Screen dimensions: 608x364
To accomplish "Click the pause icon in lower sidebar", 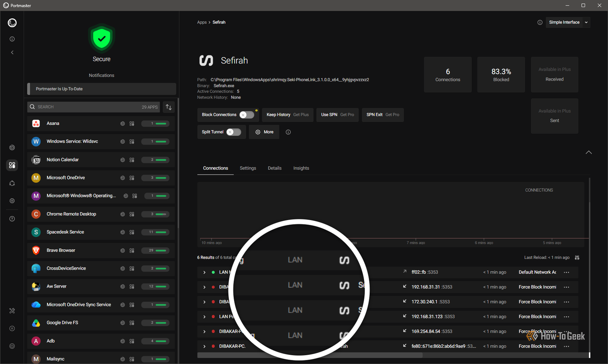I will [x=12, y=329].
